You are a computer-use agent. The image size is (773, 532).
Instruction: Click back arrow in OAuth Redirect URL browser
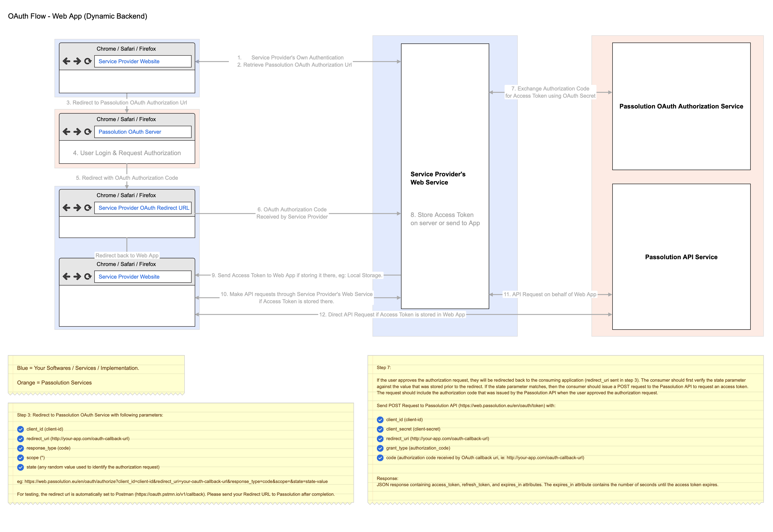pyautogui.click(x=66, y=208)
